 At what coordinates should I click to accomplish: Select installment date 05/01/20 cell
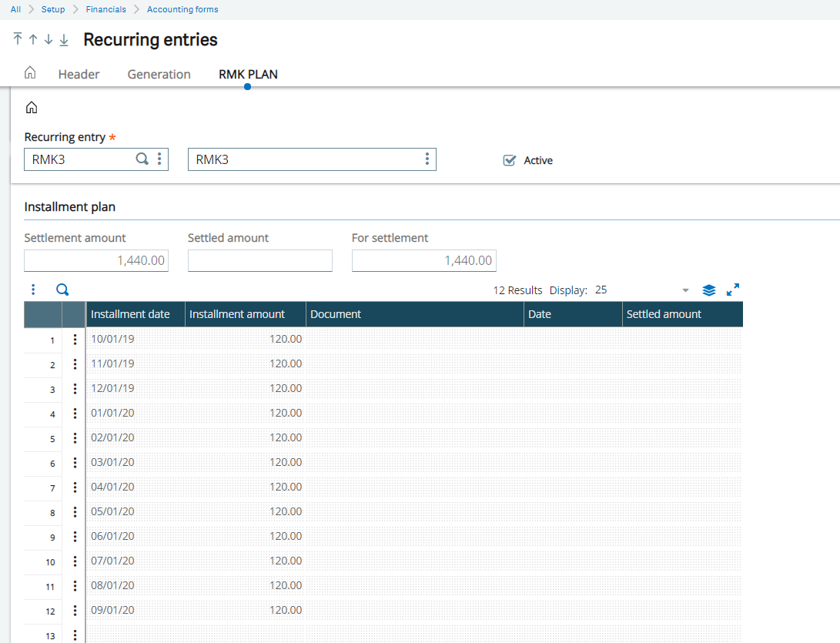pos(136,512)
